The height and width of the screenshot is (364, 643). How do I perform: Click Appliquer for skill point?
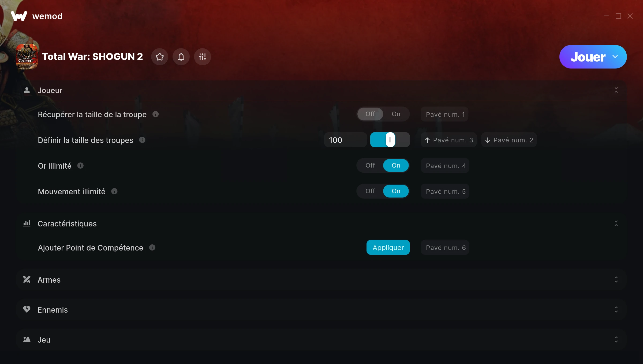point(388,247)
